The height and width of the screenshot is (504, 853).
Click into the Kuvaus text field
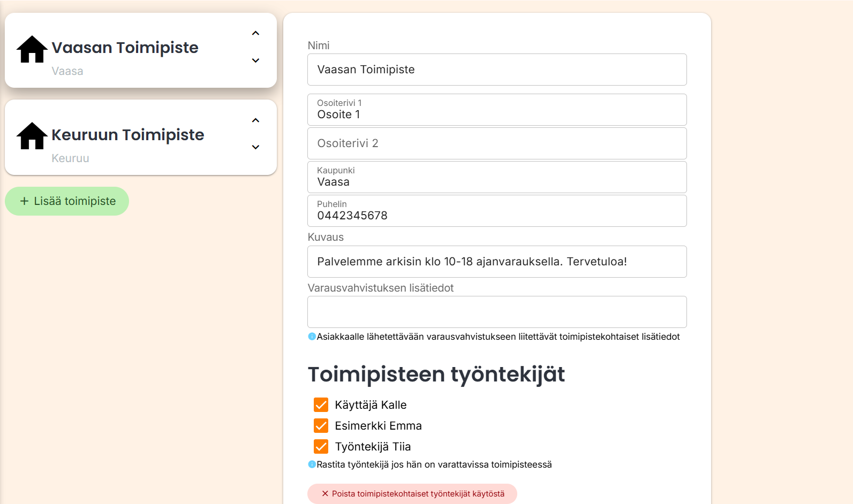coord(496,262)
